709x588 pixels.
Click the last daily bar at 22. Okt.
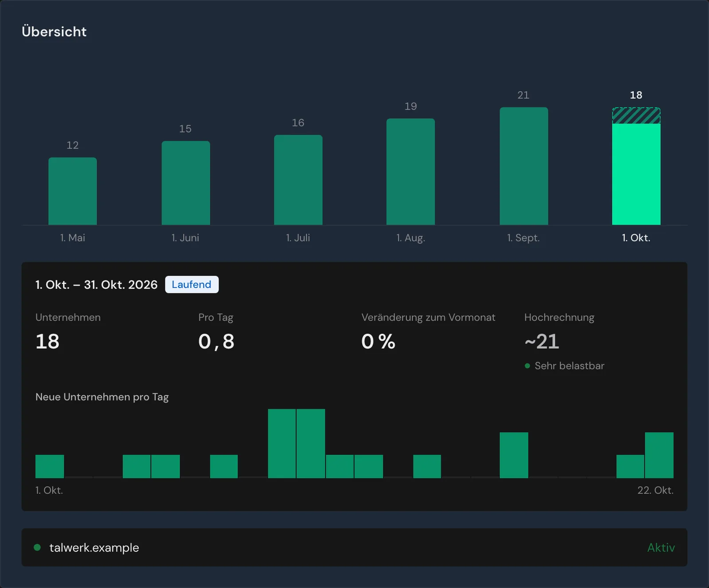(659, 455)
